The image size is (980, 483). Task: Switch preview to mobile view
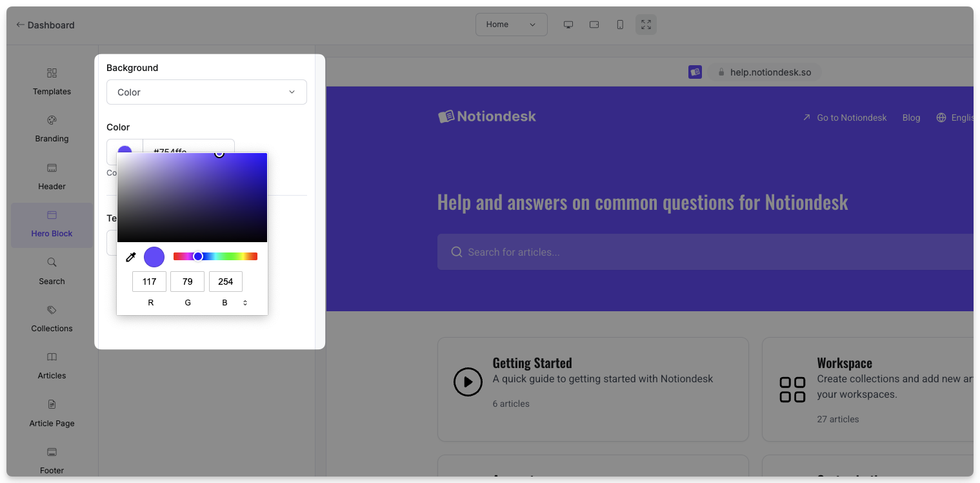pyautogui.click(x=620, y=25)
